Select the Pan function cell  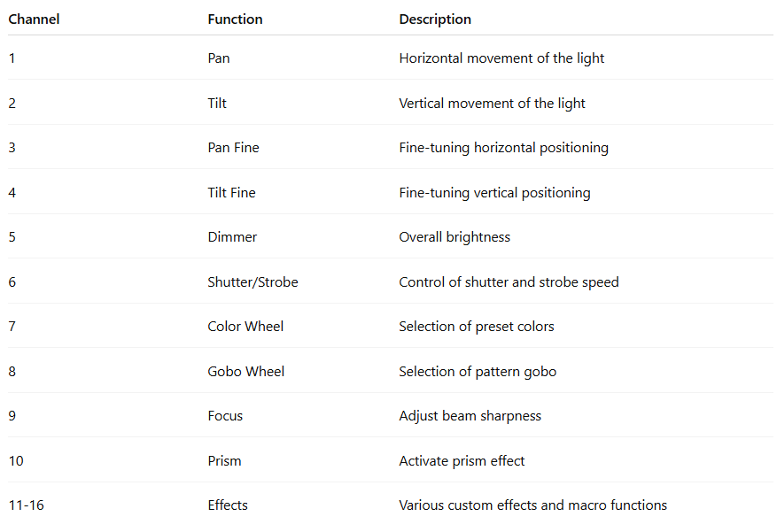[219, 58]
